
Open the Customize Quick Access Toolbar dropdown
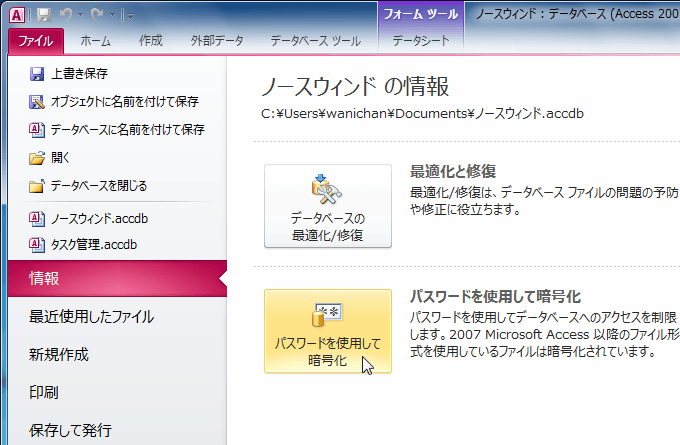pyautogui.click(x=130, y=16)
